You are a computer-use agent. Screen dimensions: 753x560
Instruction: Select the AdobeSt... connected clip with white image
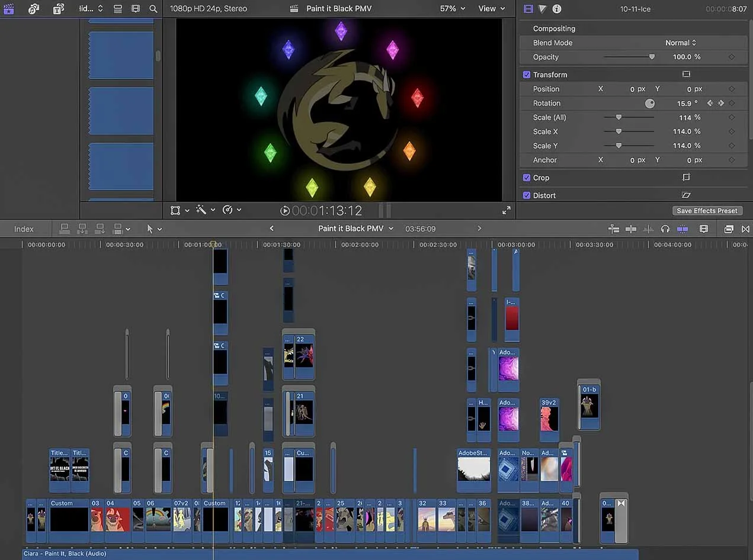473,471
